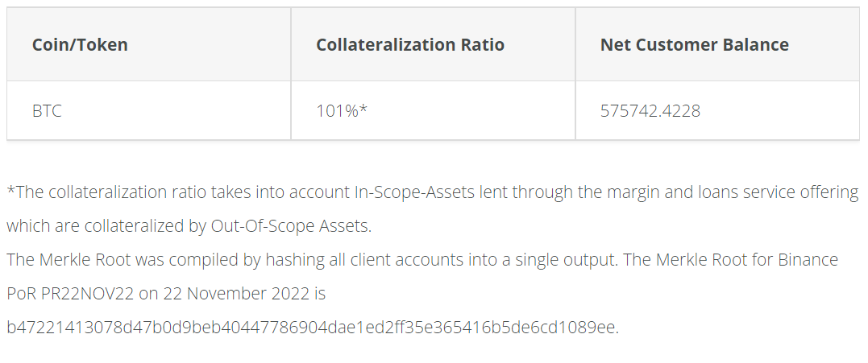Click the Net Customer Balance header

pyautogui.click(x=694, y=45)
